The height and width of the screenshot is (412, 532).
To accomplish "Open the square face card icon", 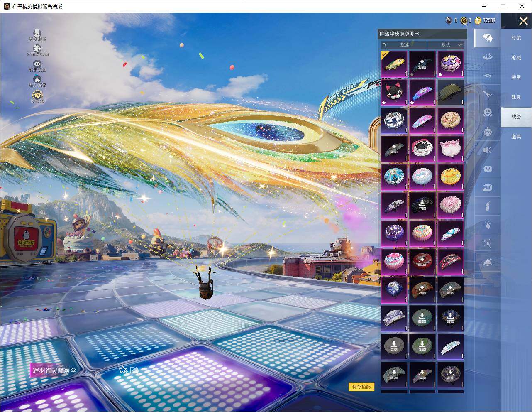I will coord(488,169).
